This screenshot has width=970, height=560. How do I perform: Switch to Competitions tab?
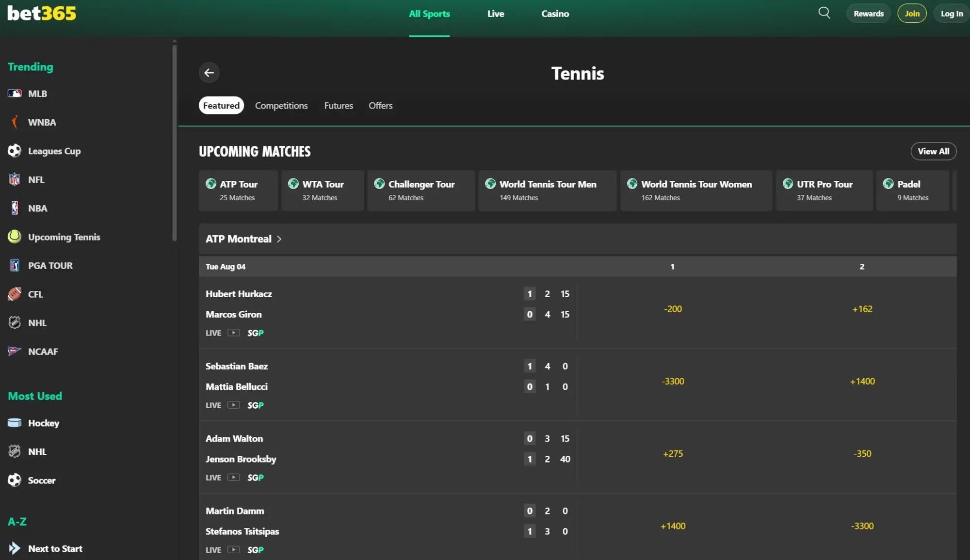pos(281,105)
